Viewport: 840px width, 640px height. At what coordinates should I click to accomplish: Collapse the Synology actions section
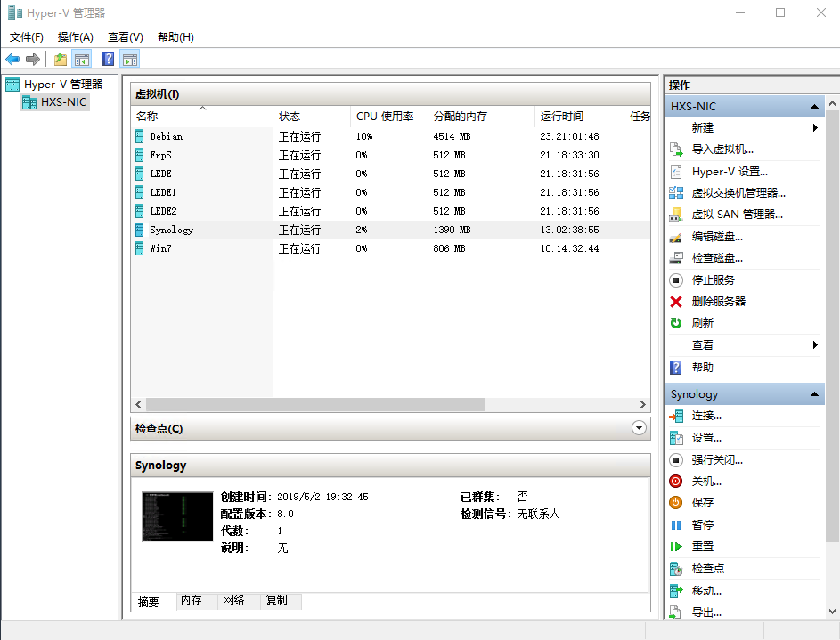(x=814, y=394)
